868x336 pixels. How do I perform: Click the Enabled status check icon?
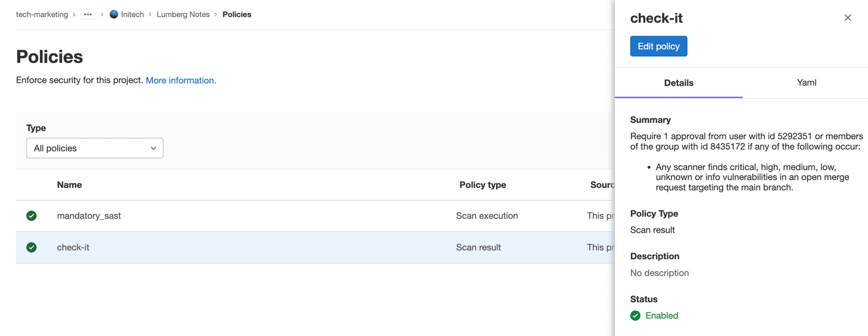pos(635,315)
